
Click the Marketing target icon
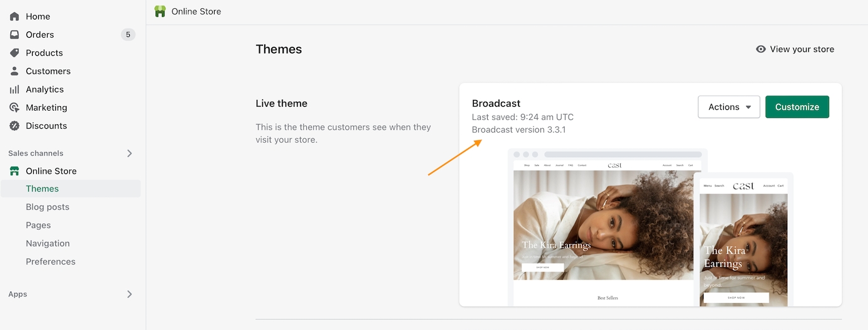[x=14, y=107]
